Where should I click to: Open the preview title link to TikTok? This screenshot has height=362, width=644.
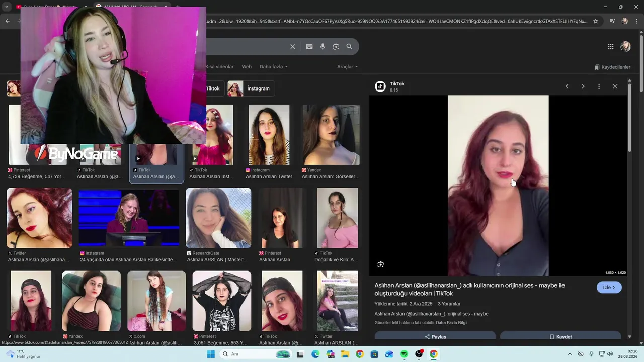[x=469, y=289]
